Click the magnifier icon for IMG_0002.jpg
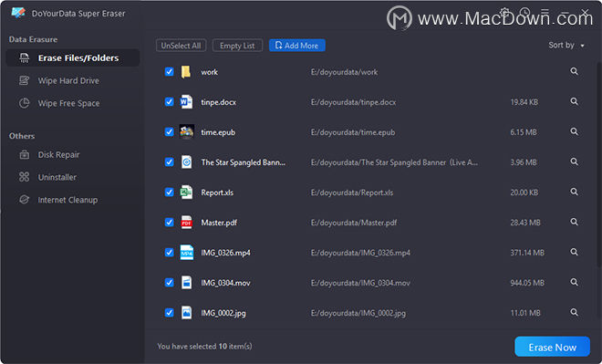Viewport: 602px width, 364px height. [x=574, y=312]
